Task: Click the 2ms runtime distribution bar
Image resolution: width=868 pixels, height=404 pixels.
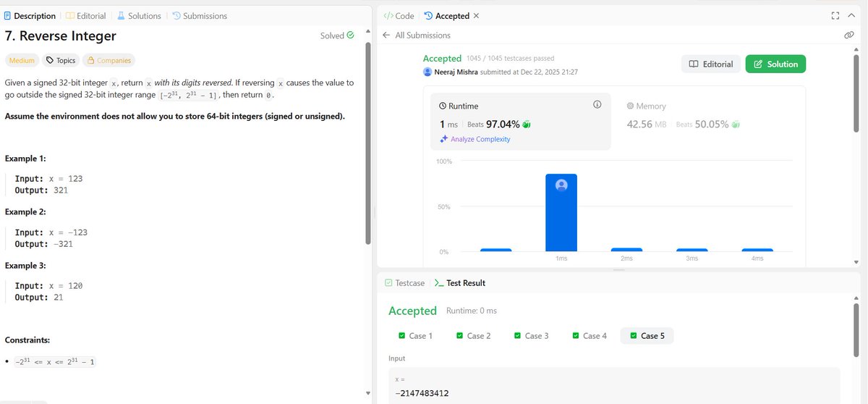Action: tap(626, 250)
